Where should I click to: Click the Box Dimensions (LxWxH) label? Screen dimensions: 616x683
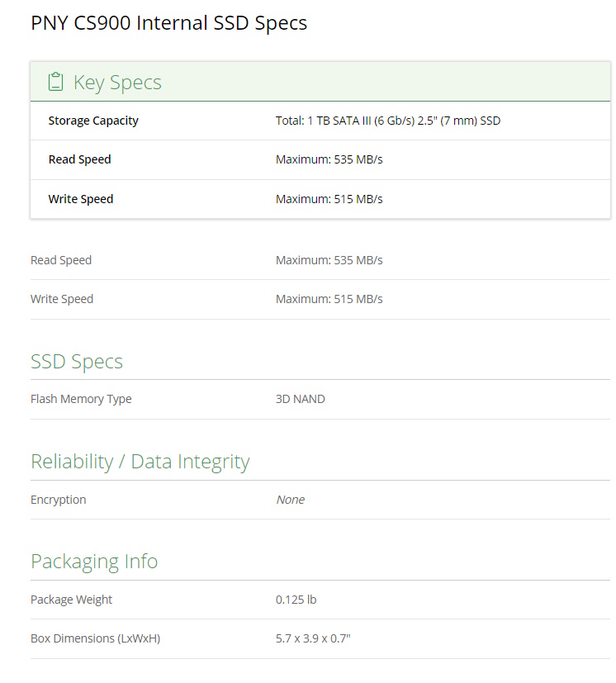[95, 638]
